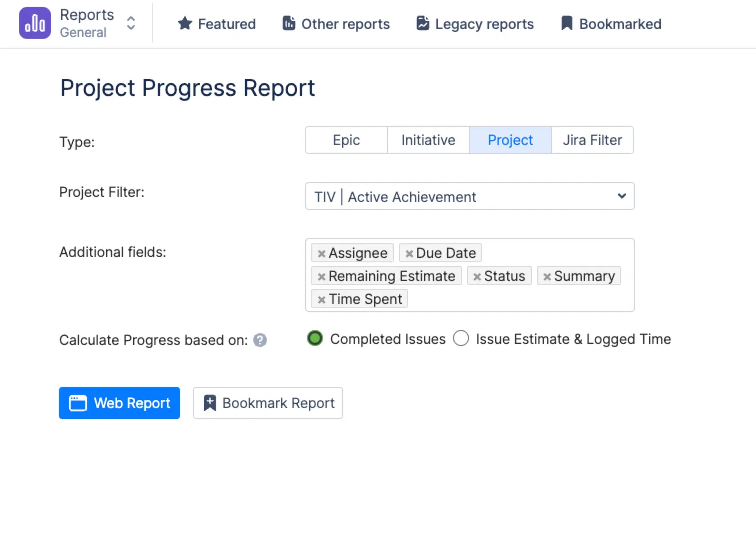Remove the Remaining Estimate field tag
The width and height of the screenshot is (756, 552).
[321, 276]
